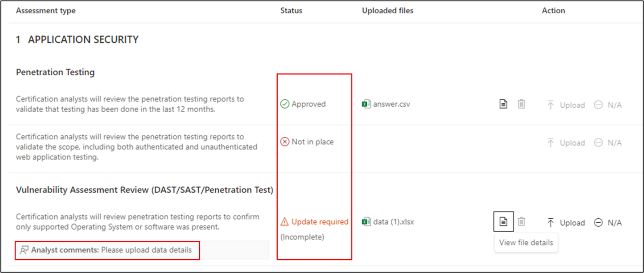Mark the first penetration testing requirement as N/A

[608, 104]
